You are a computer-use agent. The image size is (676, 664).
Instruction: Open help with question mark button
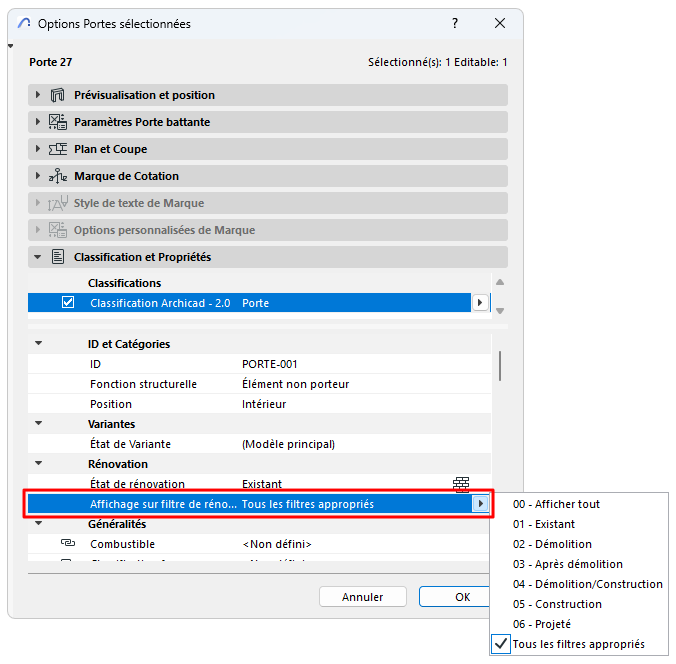click(455, 23)
